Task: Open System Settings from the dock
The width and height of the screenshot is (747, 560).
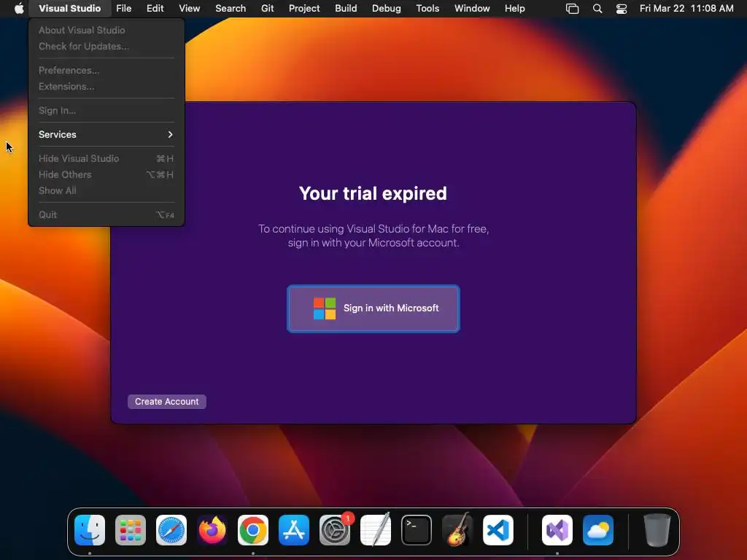Action: click(x=335, y=529)
